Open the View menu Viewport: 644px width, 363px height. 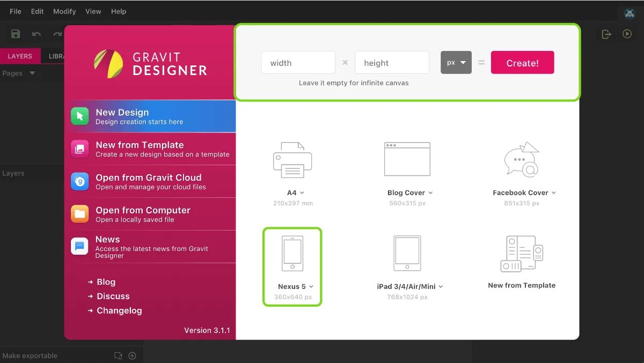coord(93,11)
